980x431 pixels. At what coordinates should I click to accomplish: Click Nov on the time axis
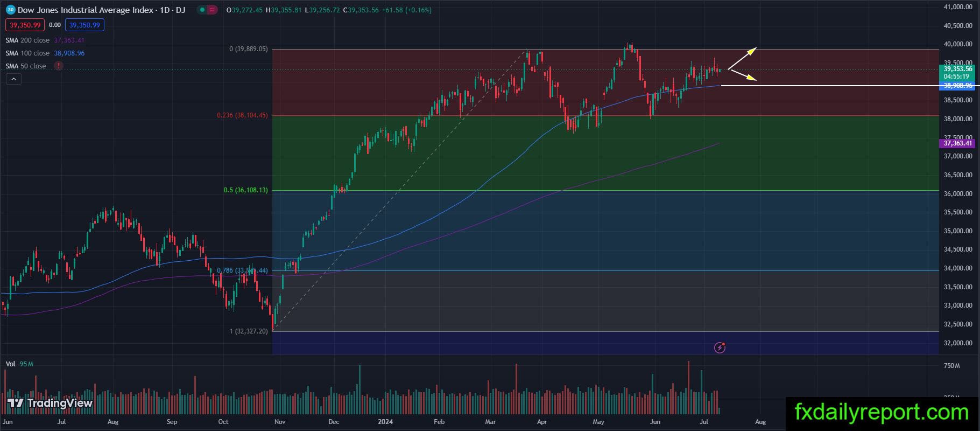280,422
